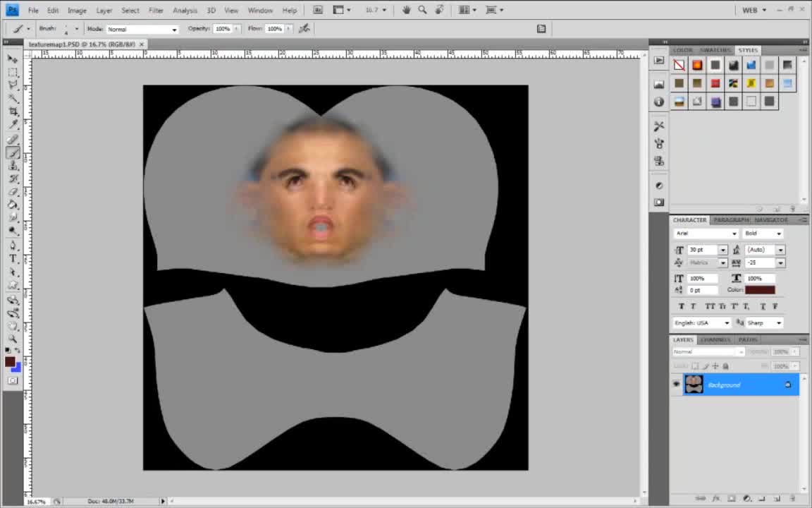The width and height of the screenshot is (812, 508).
Task: Open the Image menu
Action: 77,11
